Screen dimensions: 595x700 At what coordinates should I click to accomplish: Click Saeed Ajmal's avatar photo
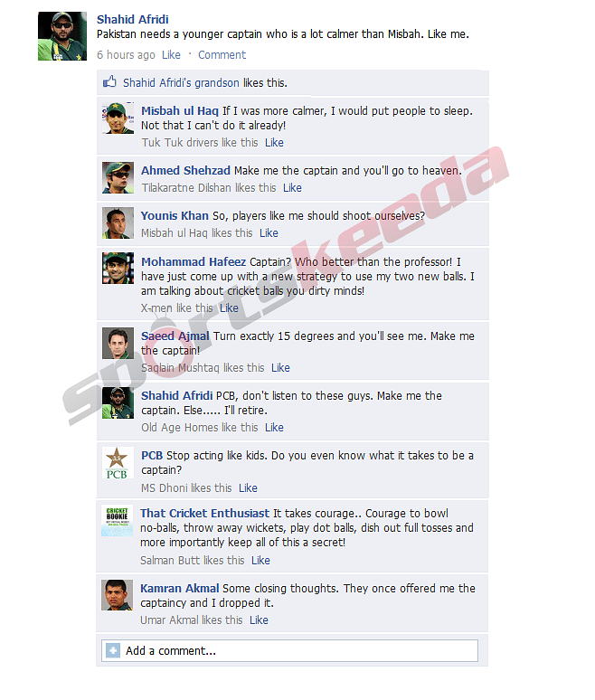[x=118, y=344]
